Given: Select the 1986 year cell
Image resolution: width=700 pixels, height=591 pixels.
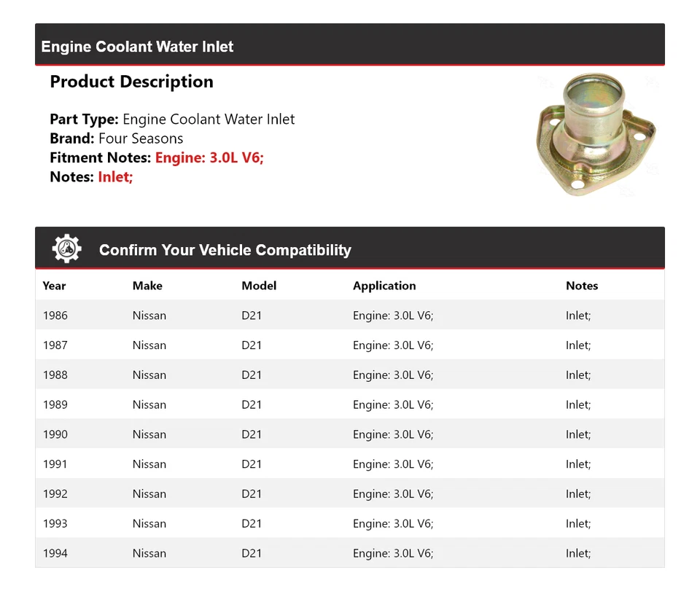Looking at the screenshot, I should 55,316.
